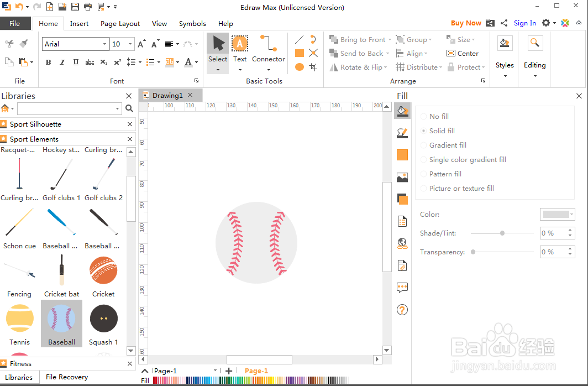Adjust the Shade/Tint slider handle

[x=502, y=233]
